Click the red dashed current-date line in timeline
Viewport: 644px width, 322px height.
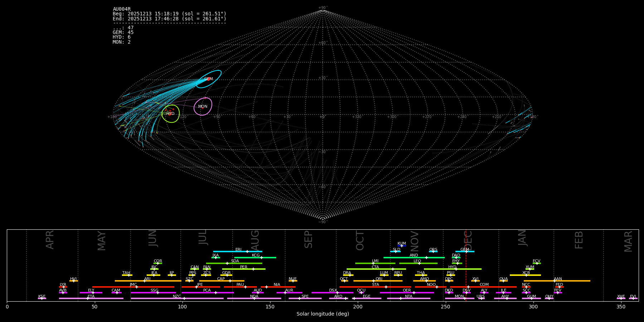466,265
